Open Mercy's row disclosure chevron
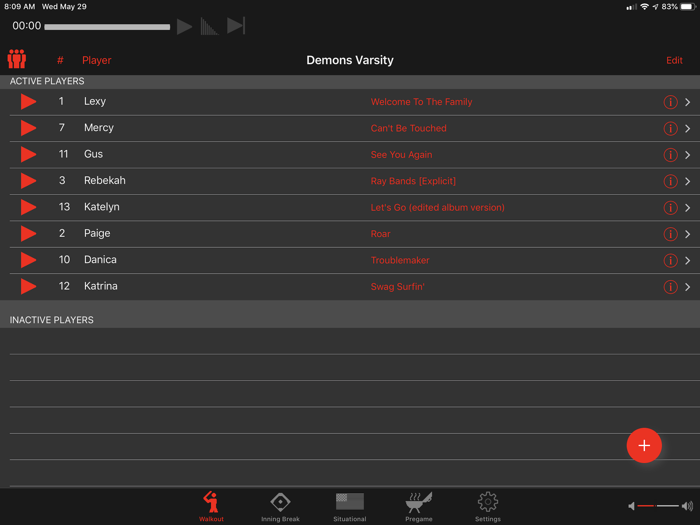This screenshot has height=525, width=700. (x=688, y=129)
